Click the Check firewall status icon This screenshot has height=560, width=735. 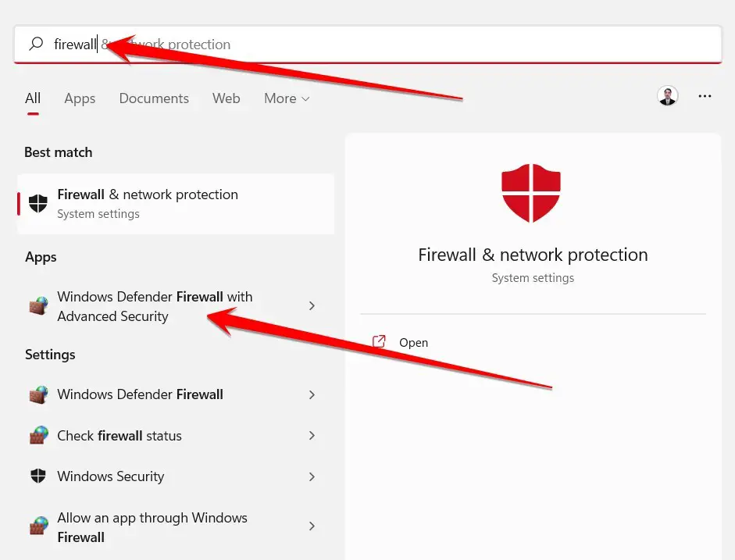(x=38, y=435)
